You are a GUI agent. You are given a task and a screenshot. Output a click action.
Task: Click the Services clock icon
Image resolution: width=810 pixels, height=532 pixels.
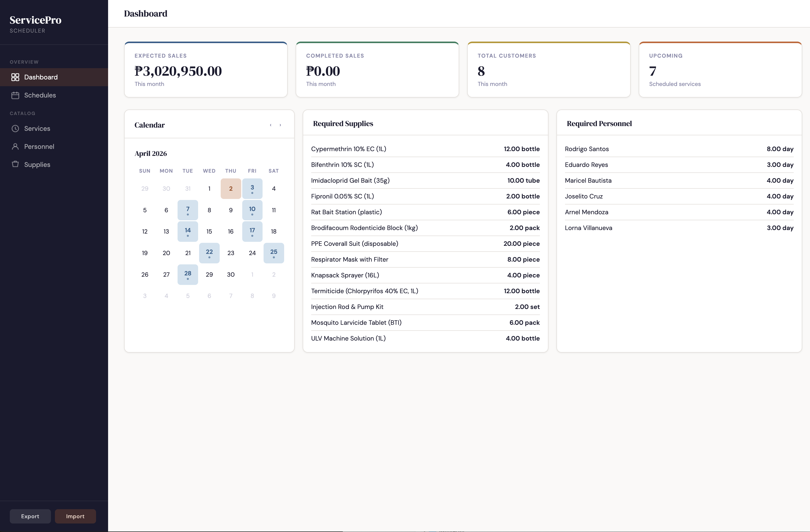pyautogui.click(x=15, y=129)
